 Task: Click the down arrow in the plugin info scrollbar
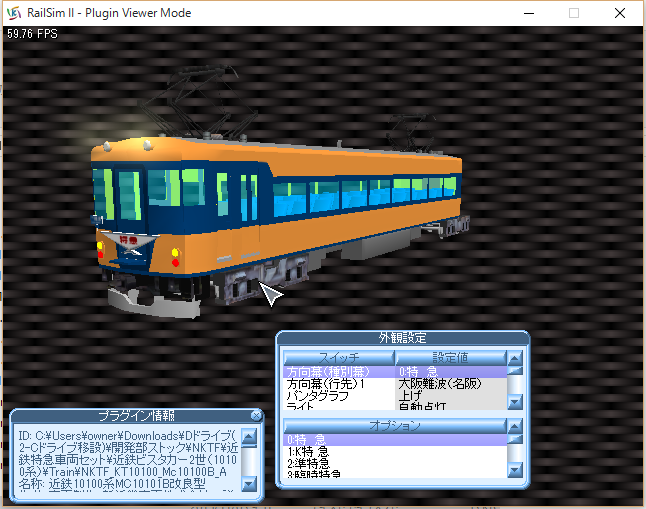(249, 484)
